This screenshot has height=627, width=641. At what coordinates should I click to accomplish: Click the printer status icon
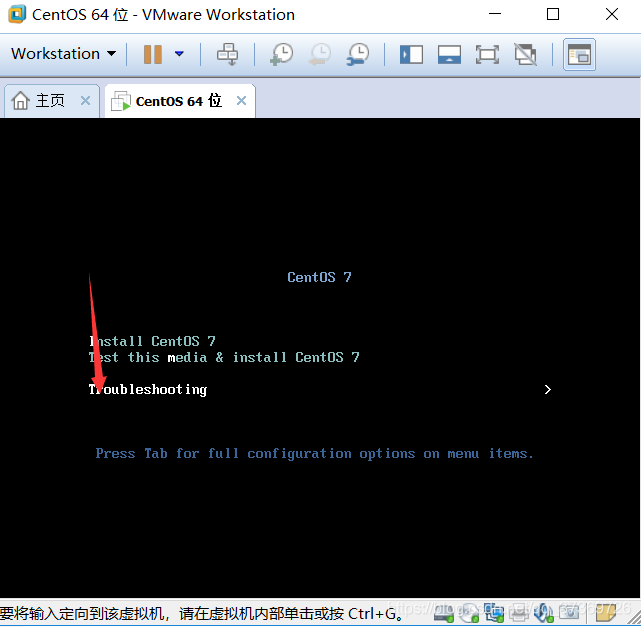point(519,613)
